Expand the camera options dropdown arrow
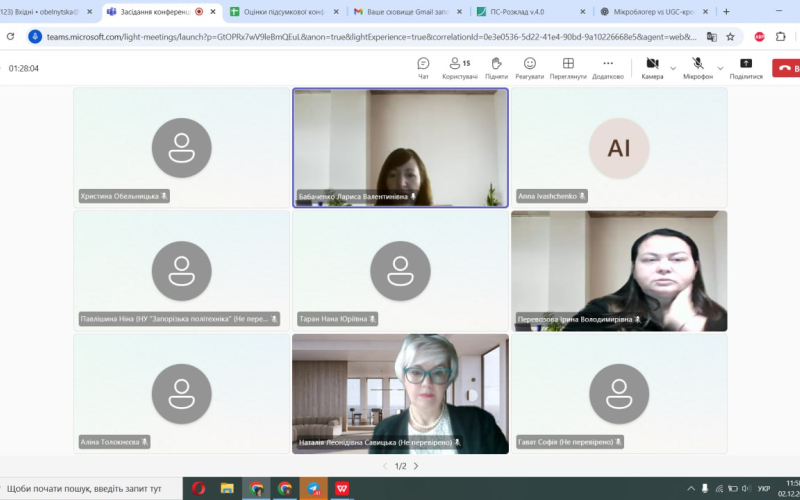800x500 pixels. pos(673,68)
